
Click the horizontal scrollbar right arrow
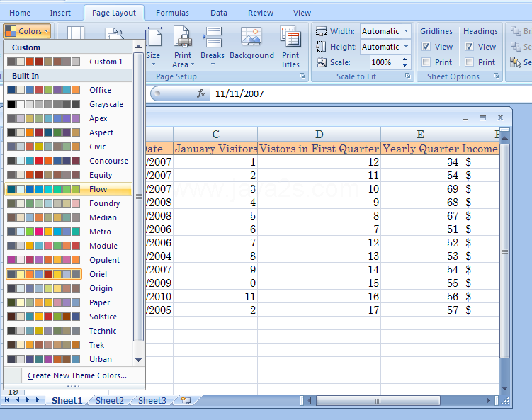click(488, 401)
